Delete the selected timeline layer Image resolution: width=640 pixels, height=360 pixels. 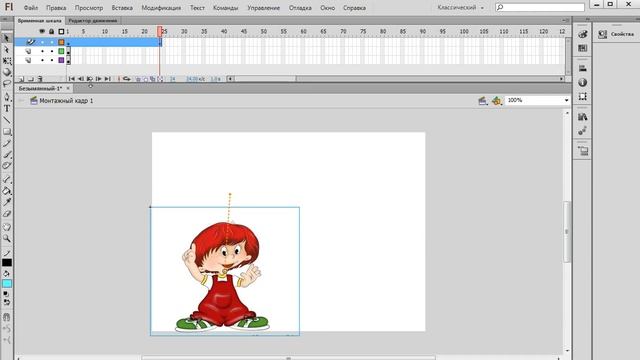pyautogui.click(x=40, y=79)
